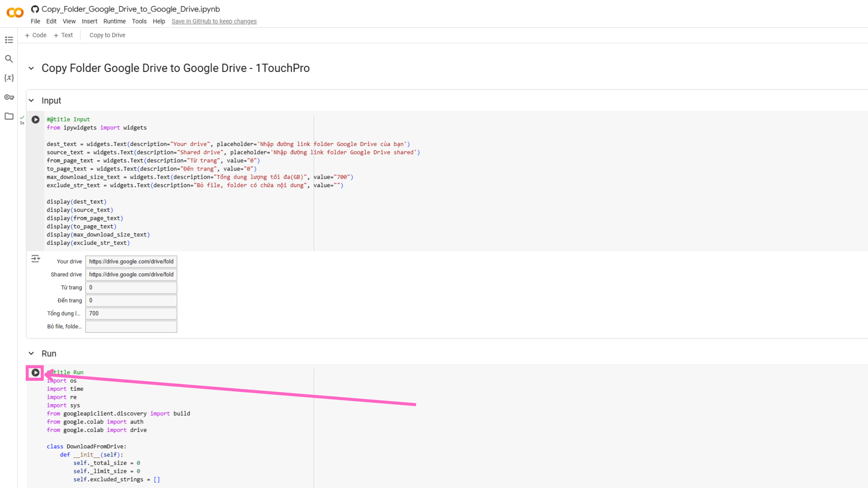Click the Copy to Drive button

(107, 35)
